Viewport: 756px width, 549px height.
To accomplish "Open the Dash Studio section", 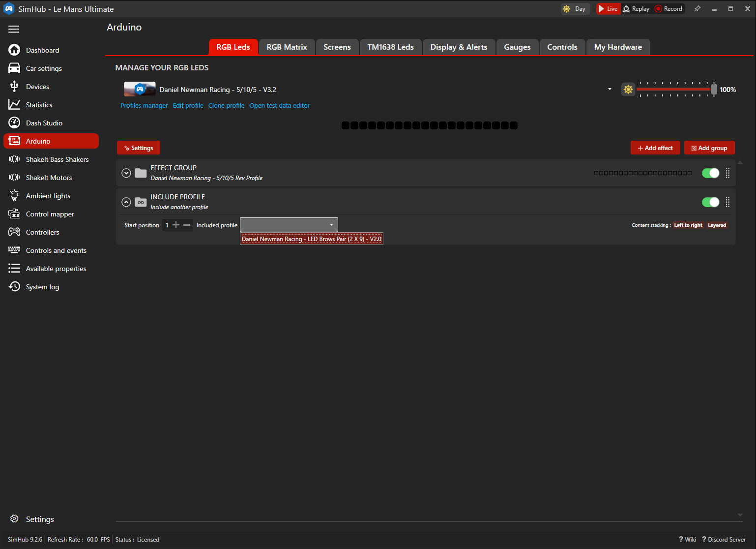I will tap(44, 122).
